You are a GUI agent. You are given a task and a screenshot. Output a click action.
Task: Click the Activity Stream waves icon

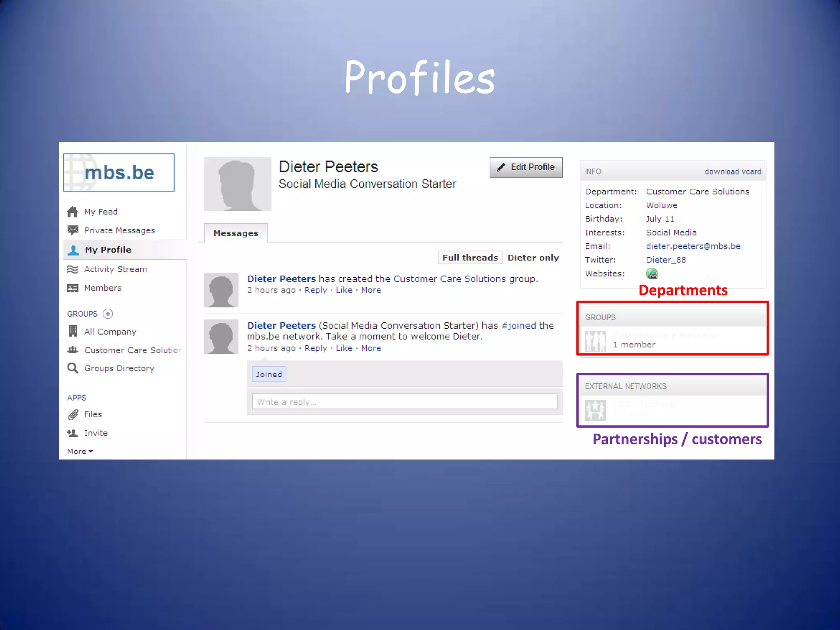73,269
